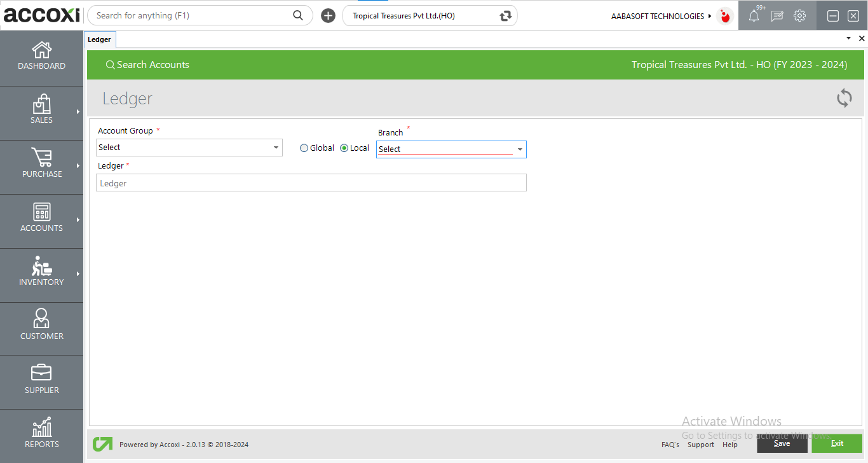This screenshot has width=868, height=463.
Task: Click the refresh icon in Ledger header
Action: coord(844,98)
